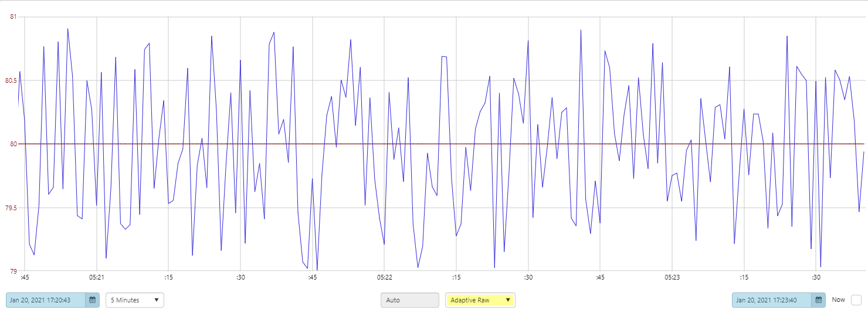Image resolution: width=868 pixels, height=313 pixels.
Task: Click the 80.5 y-axis value
Action: (x=11, y=80)
